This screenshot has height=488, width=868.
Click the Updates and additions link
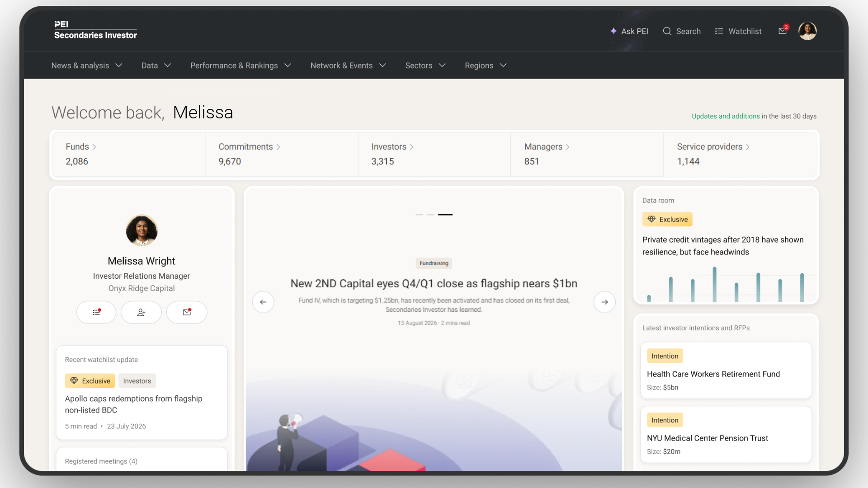pyautogui.click(x=726, y=116)
